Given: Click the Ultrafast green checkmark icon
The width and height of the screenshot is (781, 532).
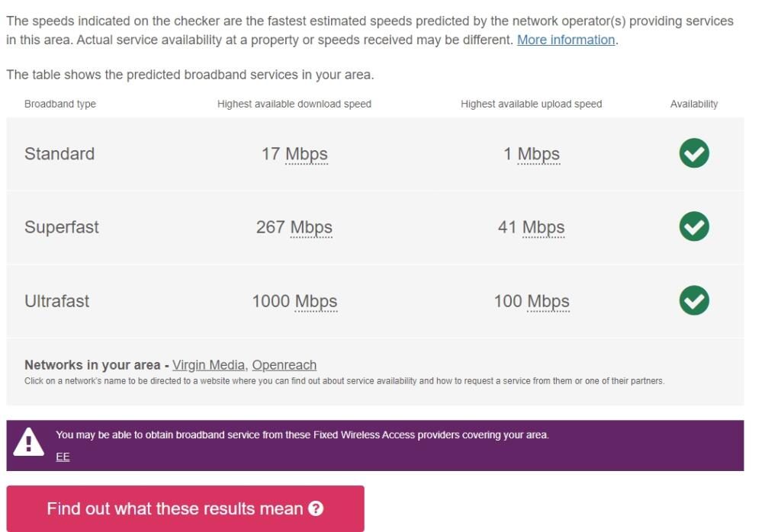Looking at the screenshot, I should coord(694,300).
